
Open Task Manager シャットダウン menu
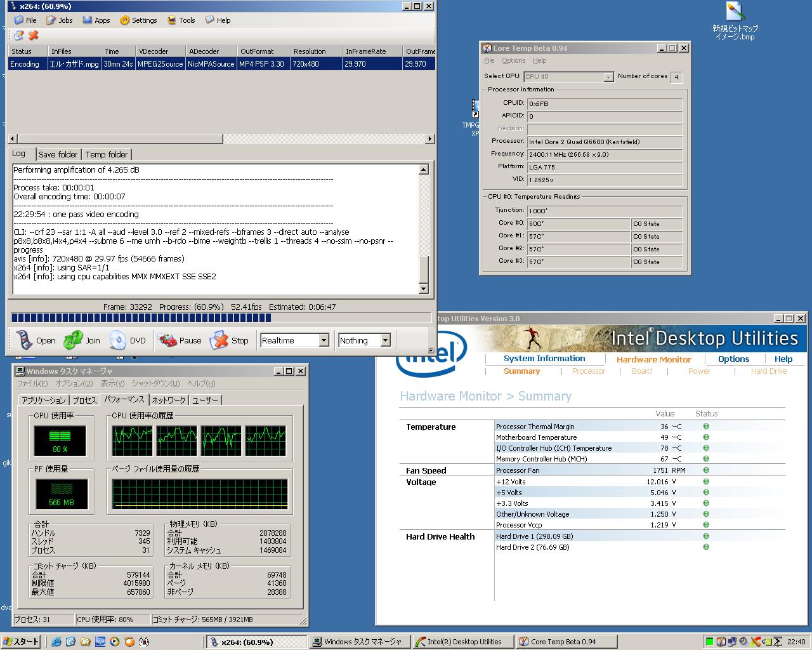155,383
